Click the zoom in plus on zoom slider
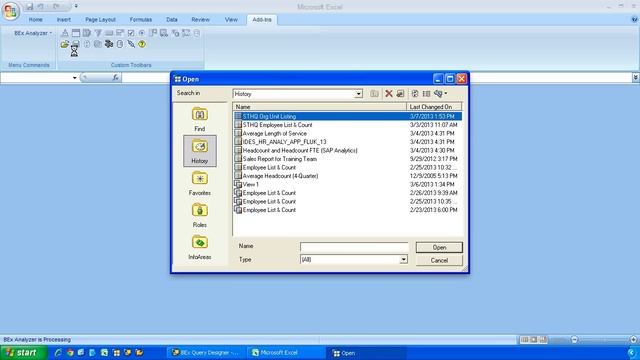Image resolution: width=640 pixels, height=360 pixels. point(633,340)
